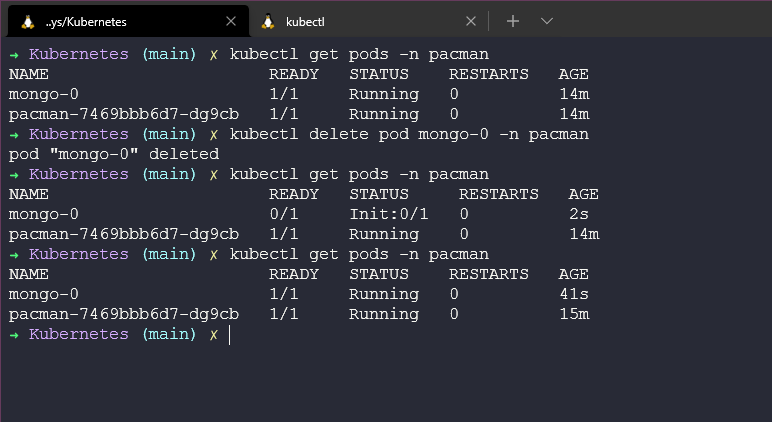Close the ..ys/Kubernetes tab
This screenshot has height=422, width=772.
(231, 21)
